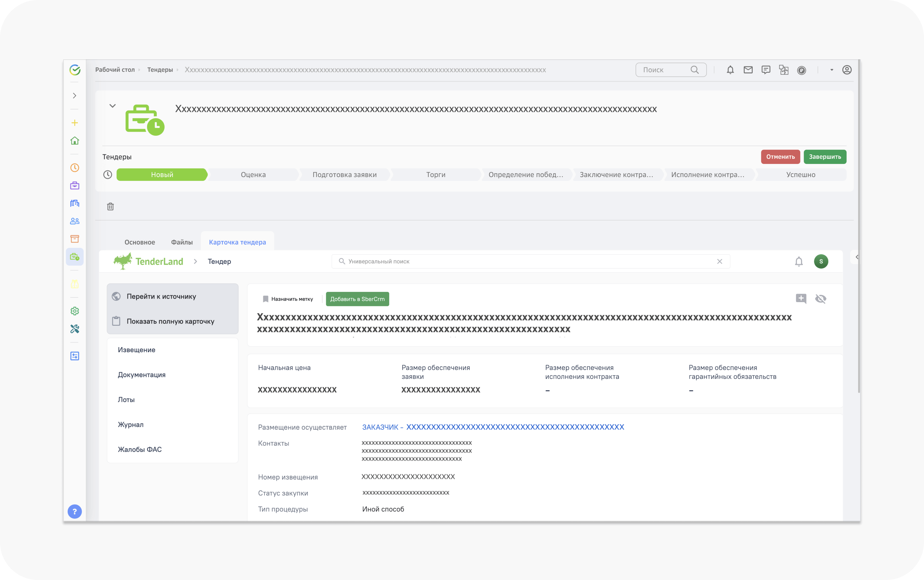Go to Тендеры breadcrumb

[160, 70]
